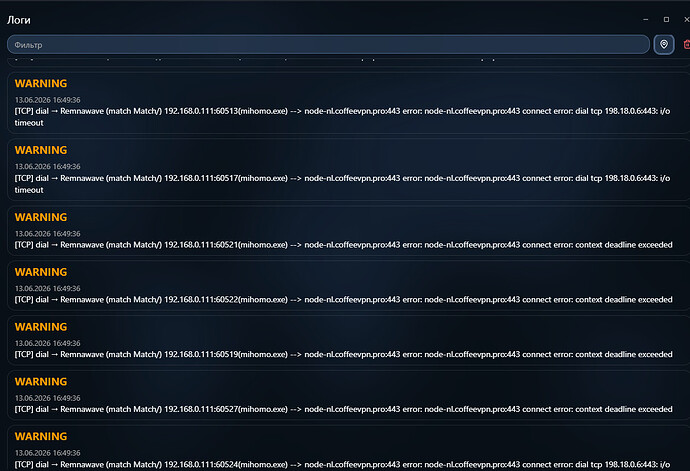This screenshot has height=471, width=690.
Task: Click the log message for 192.168.0.111:60519
Action: pyautogui.click(x=344, y=354)
